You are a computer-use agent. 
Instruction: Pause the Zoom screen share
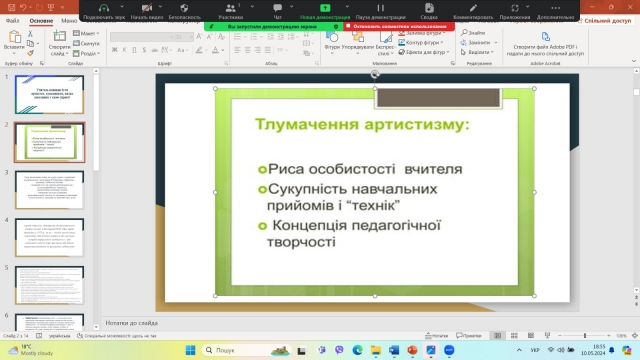click(380, 11)
